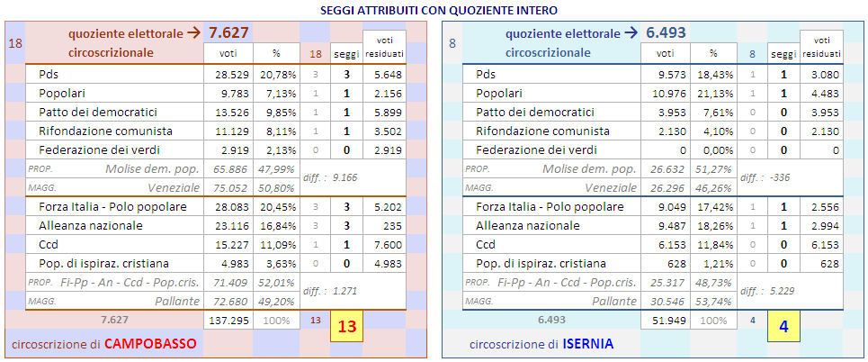Image resolution: width=868 pixels, height=362 pixels.
Task: Select Campobasso total votes cell 137.295
Action: coord(228,320)
